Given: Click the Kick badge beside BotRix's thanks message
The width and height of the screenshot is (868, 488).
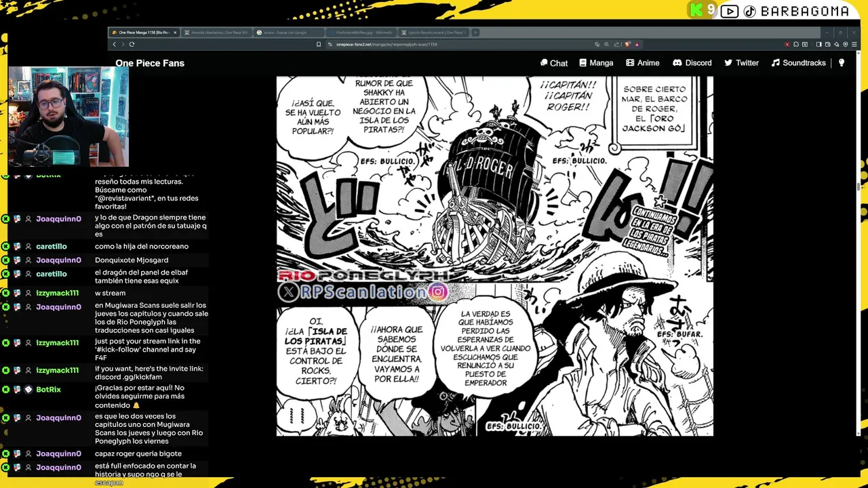Looking at the screenshot, I should tap(5, 390).
